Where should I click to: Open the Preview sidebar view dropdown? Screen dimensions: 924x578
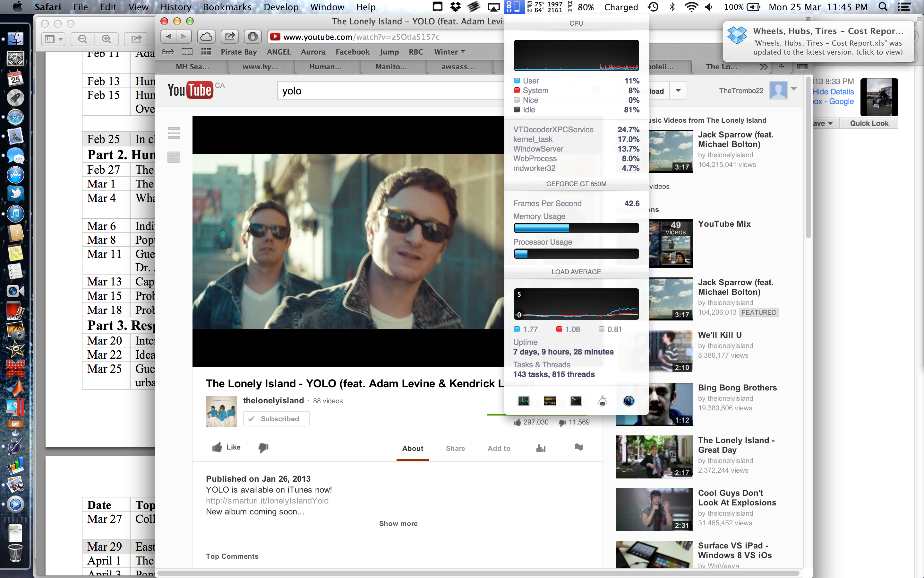(x=54, y=39)
